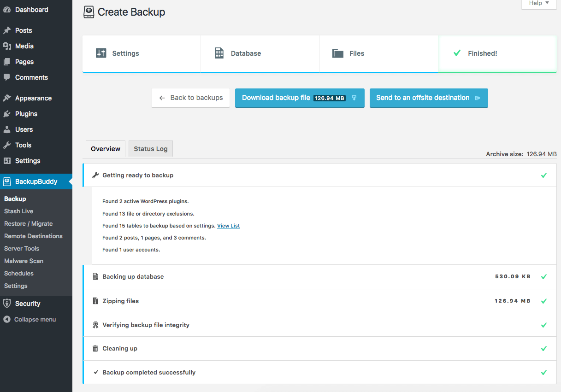Viewport: 561px width, 392px height.
Task: Click the Security shield icon
Action: [x=7, y=304]
